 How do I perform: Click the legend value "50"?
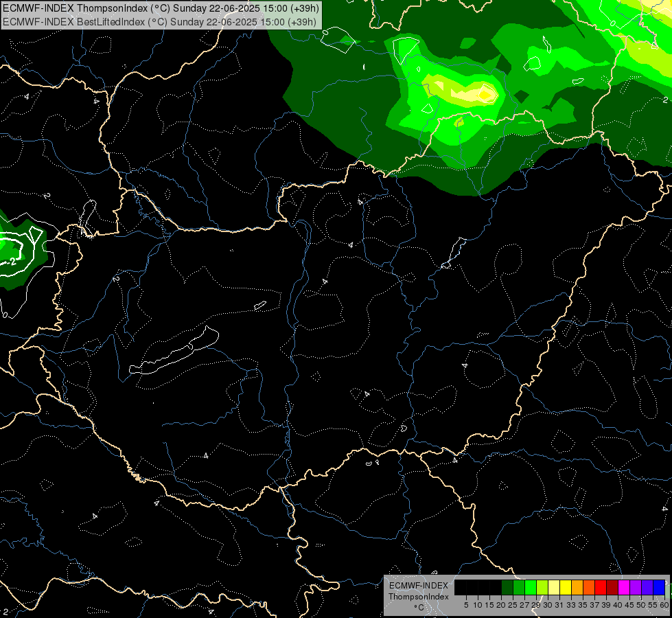(x=640, y=605)
